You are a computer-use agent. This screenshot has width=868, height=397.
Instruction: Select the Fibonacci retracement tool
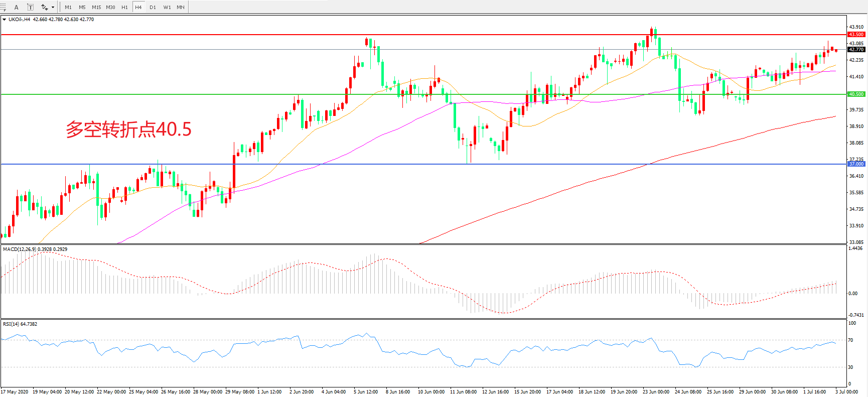(3, 7)
